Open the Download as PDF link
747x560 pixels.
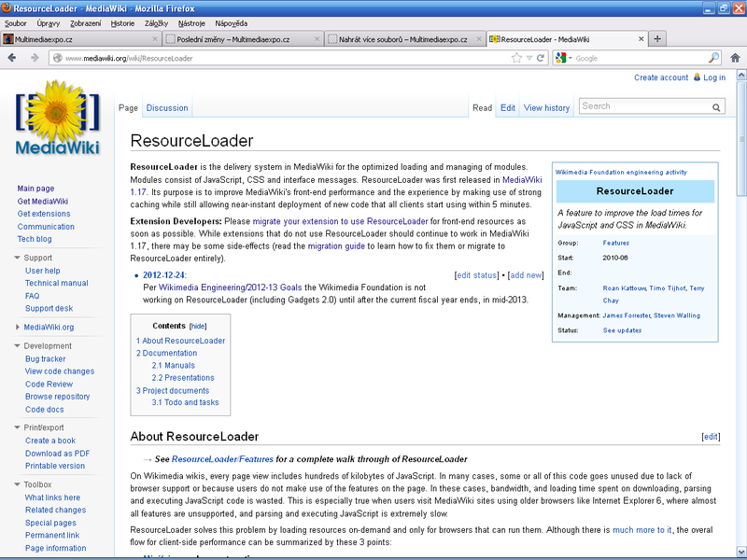57,454
